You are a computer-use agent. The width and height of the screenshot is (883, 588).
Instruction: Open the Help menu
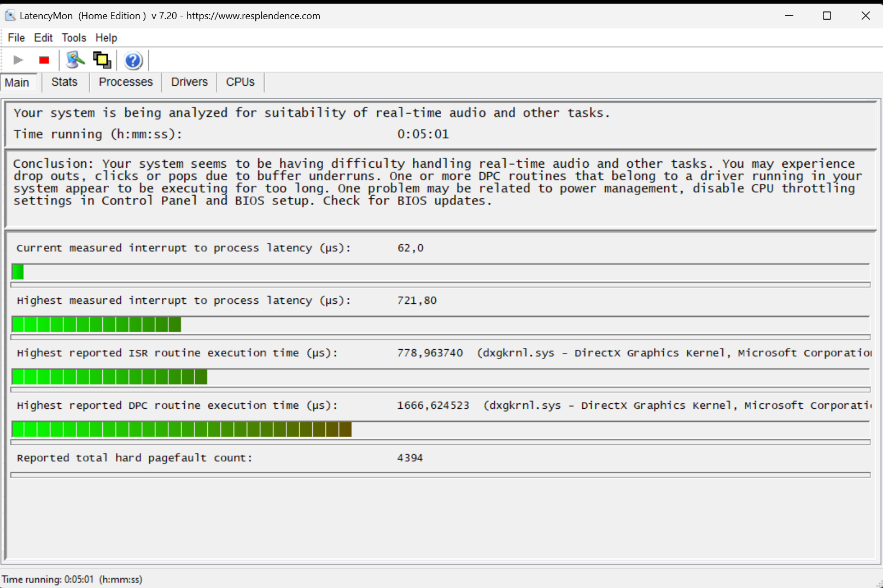(x=106, y=38)
